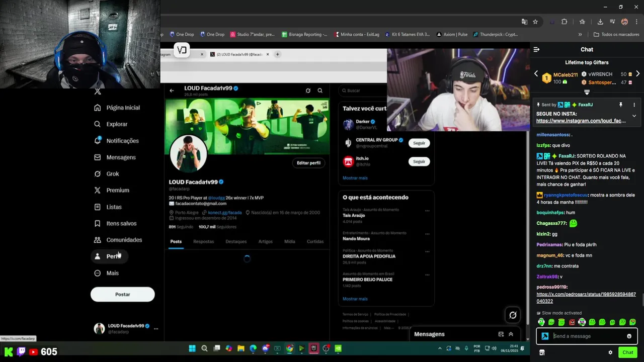Open the x.com/pedrosarz status link in chat
Viewport: 644px width, 362px height.
(x=586, y=298)
